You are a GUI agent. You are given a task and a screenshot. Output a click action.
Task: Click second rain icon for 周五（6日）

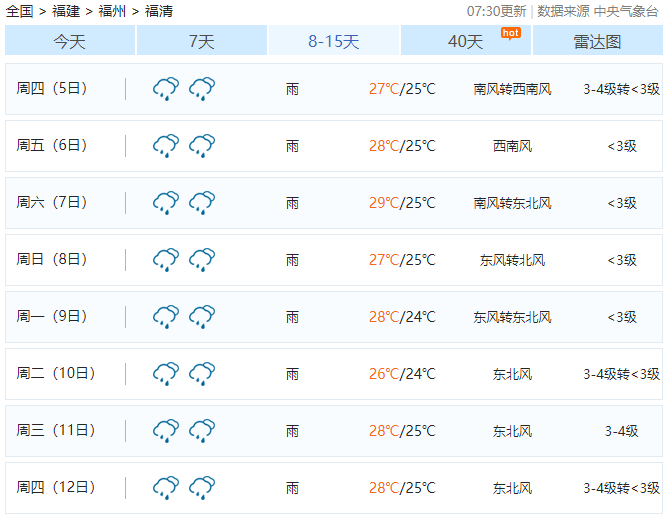click(x=202, y=146)
